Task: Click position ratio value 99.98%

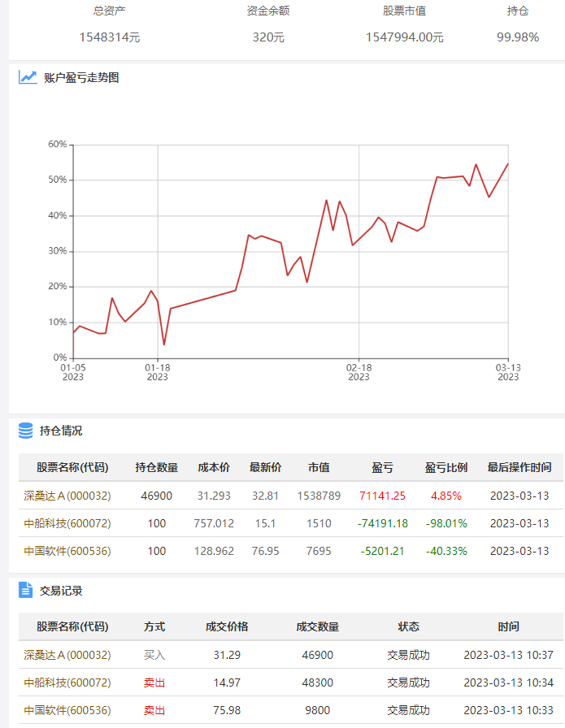Action: tap(518, 37)
